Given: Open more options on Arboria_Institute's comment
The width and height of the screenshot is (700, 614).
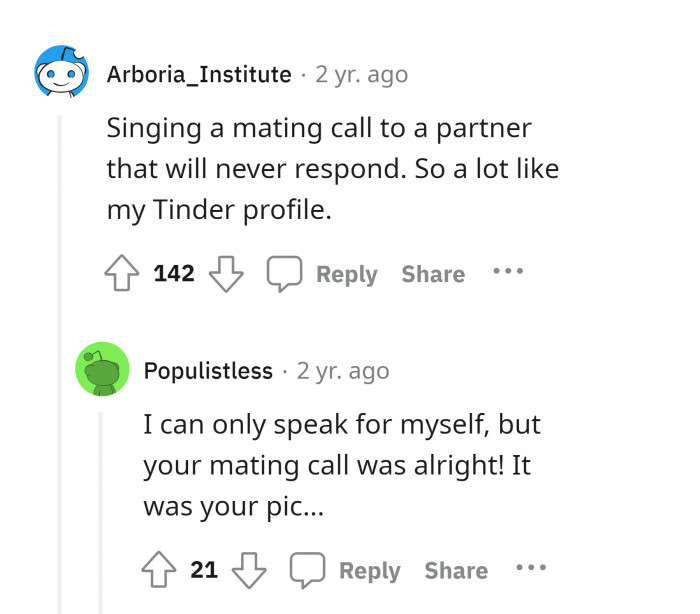Looking at the screenshot, I should 508,272.
